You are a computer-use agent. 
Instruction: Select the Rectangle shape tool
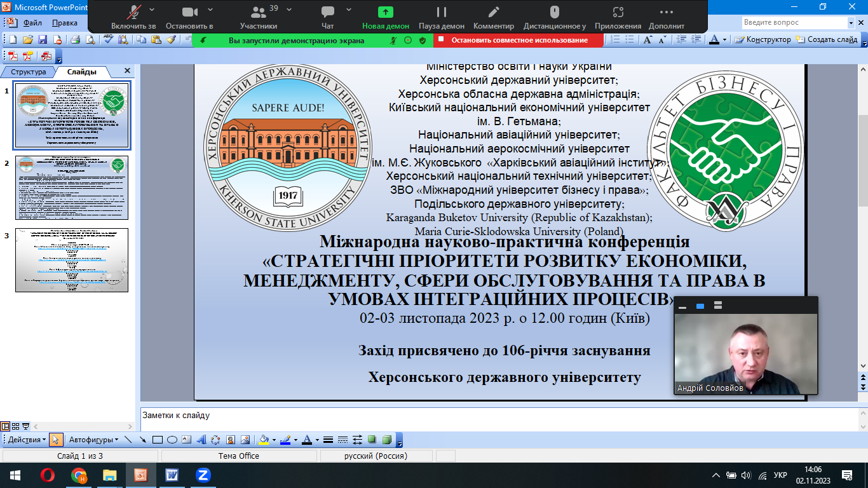[x=157, y=440]
